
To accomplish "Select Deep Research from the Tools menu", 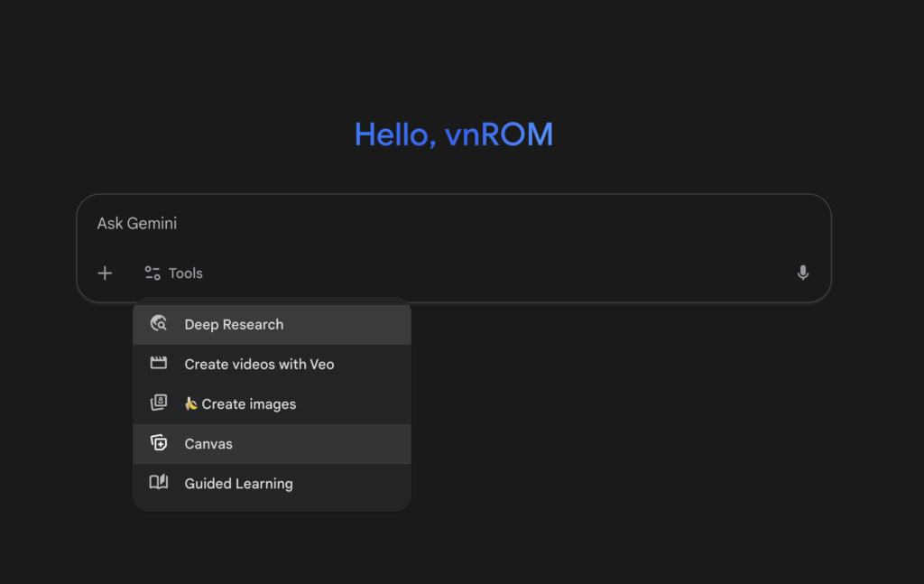I will (273, 325).
